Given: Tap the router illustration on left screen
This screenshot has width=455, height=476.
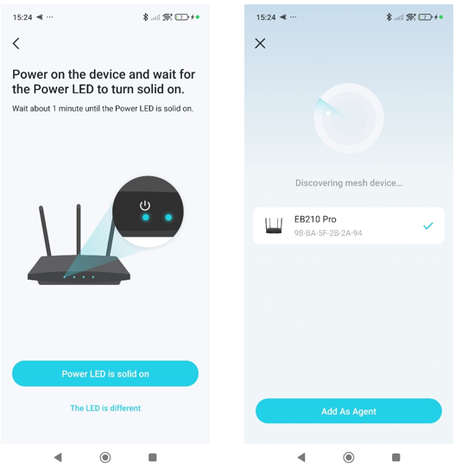Looking at the screenshot, I should 79,245.
